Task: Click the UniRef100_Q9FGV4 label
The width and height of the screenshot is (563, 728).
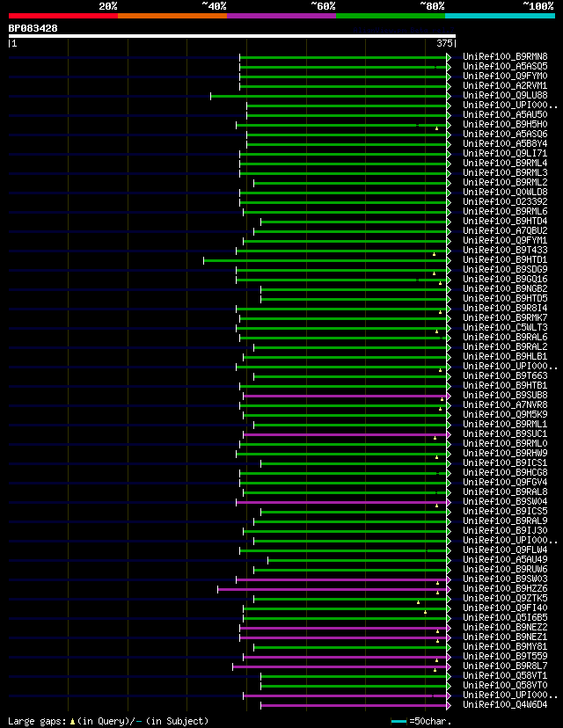Action: point(505,483)
